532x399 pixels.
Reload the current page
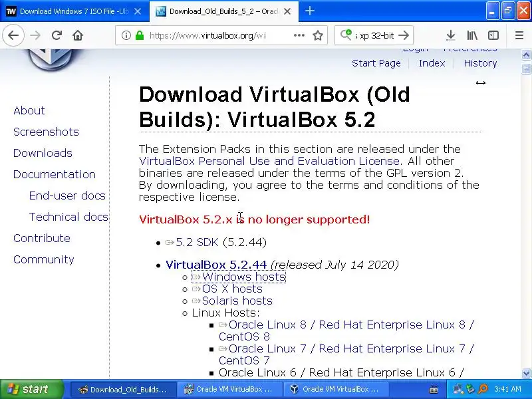point(57,35)
